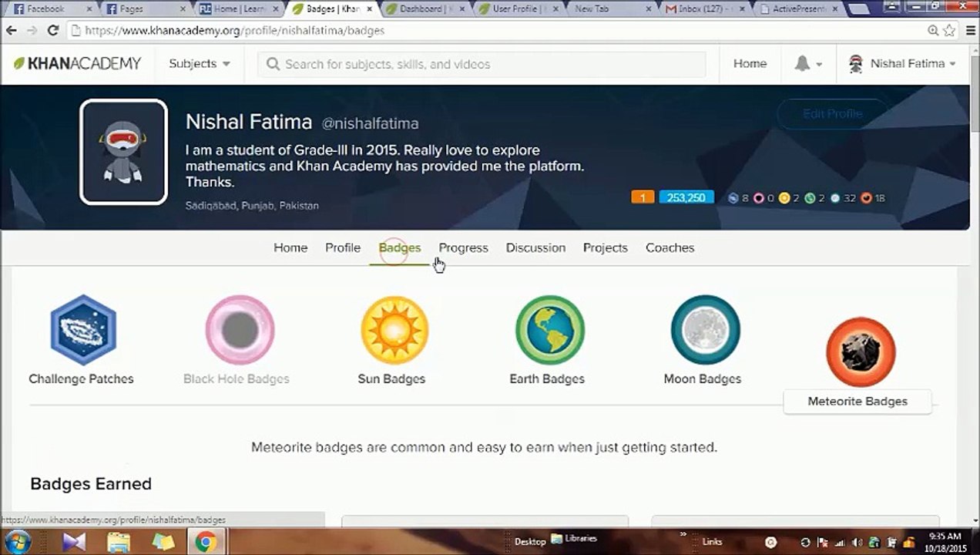Expand the Subjects dropdown menu
The width and height of the screenshot is (980, 555).
tap(200, 63)
